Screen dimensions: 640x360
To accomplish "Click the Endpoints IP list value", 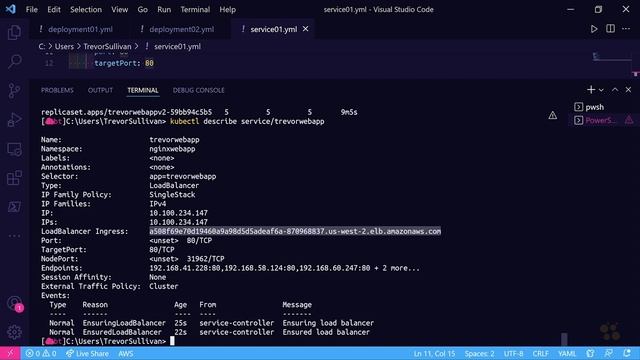I will (x=284, y=268).
